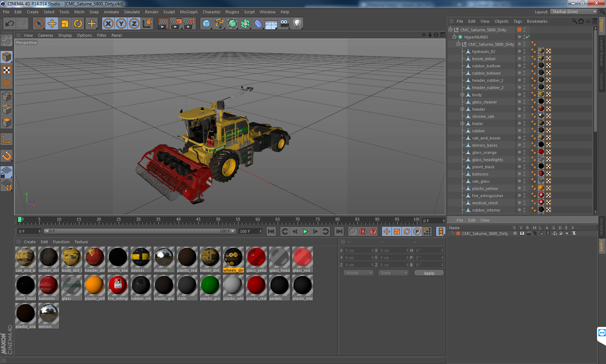This screenshot has width=606, height=364.
Task: Open the Layout Startup dropdown
Action: tap(574, 12)
